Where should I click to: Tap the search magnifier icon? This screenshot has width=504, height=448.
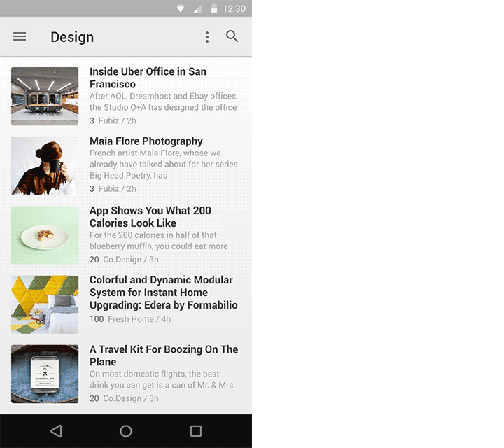pyautogui.click(x=232, y=36)
